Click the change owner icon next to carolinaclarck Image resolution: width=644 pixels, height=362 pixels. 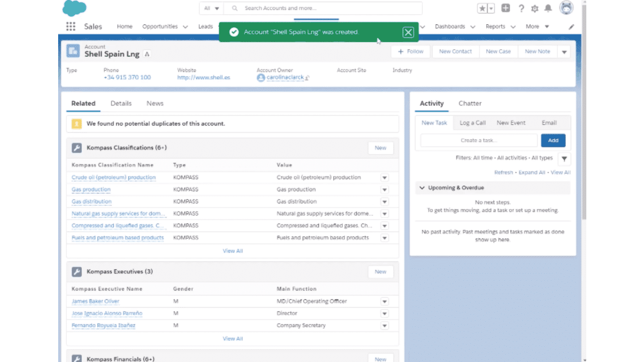pyautogui.click(x=307, y=78)
